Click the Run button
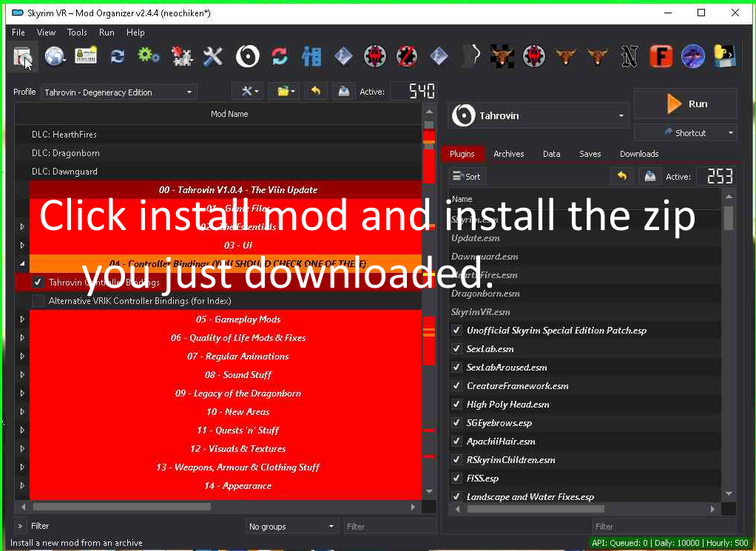Screen dimensions: 756x551 click(685, 104)
